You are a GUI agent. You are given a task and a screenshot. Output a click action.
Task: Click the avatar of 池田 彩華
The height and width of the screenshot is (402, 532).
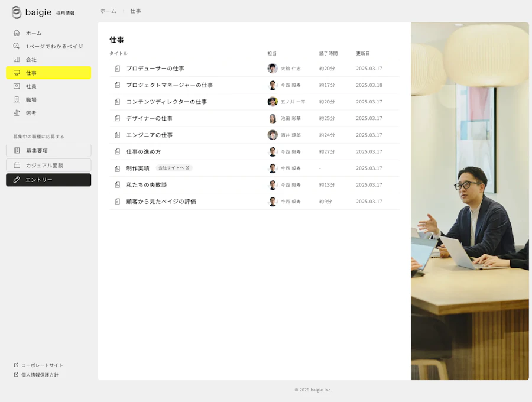point(273,118)
